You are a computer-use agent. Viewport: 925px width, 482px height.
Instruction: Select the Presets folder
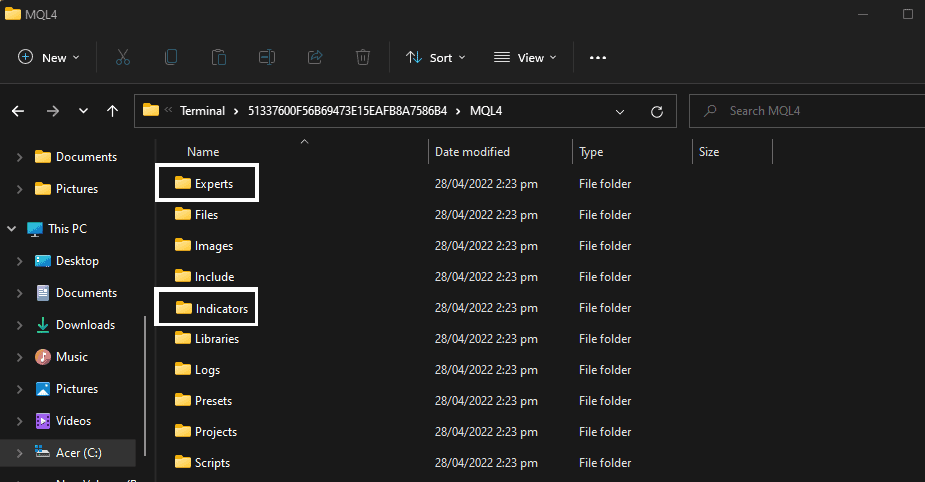[x=204, y=401]
